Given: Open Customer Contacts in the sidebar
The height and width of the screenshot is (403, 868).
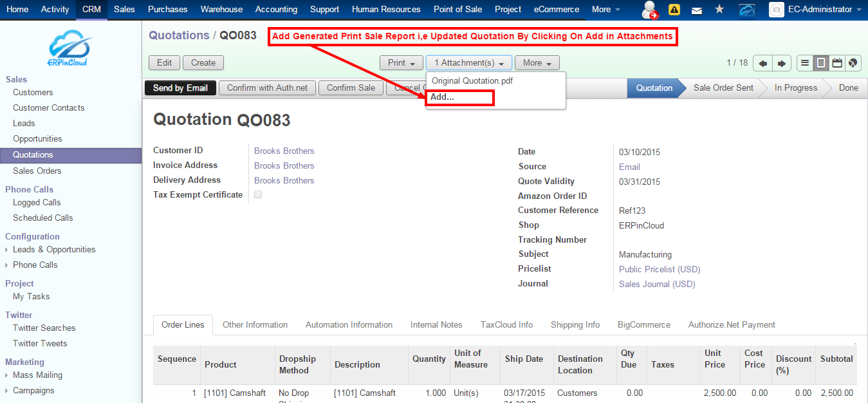Looking at the screenshot, I should (x=49, y=108).
